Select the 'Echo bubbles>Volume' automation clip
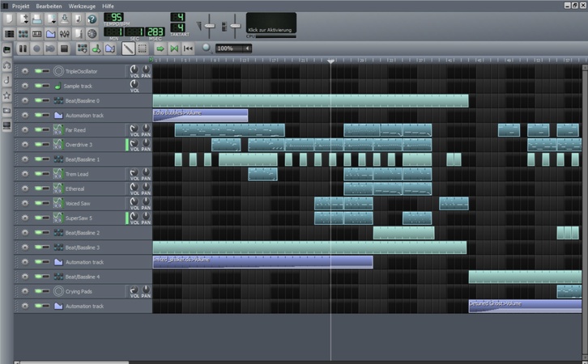This screenshot has width=588, height=364. coord(200,116)
